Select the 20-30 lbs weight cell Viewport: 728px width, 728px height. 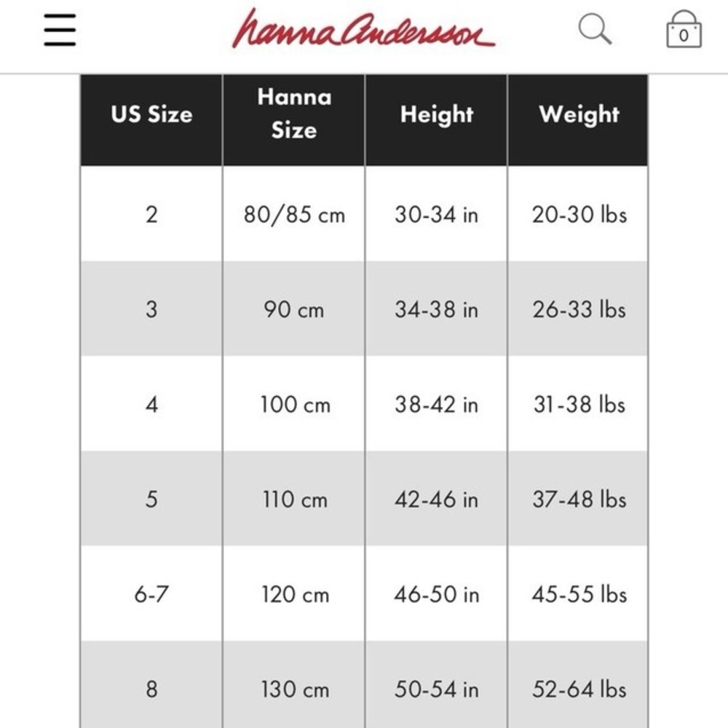tap(578, 214)
